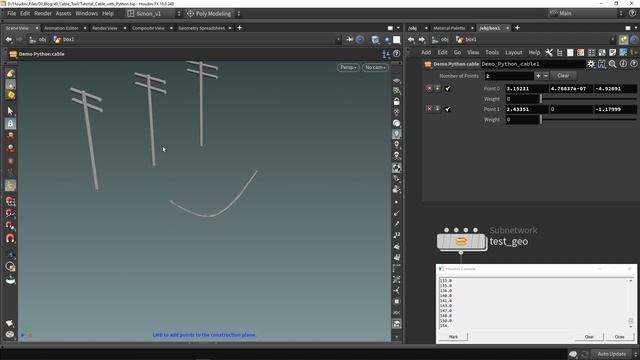The height and width of the screenshot is (360, 640).
Task: Switch to the Render View tab
Action: click(x=104, y=28)
